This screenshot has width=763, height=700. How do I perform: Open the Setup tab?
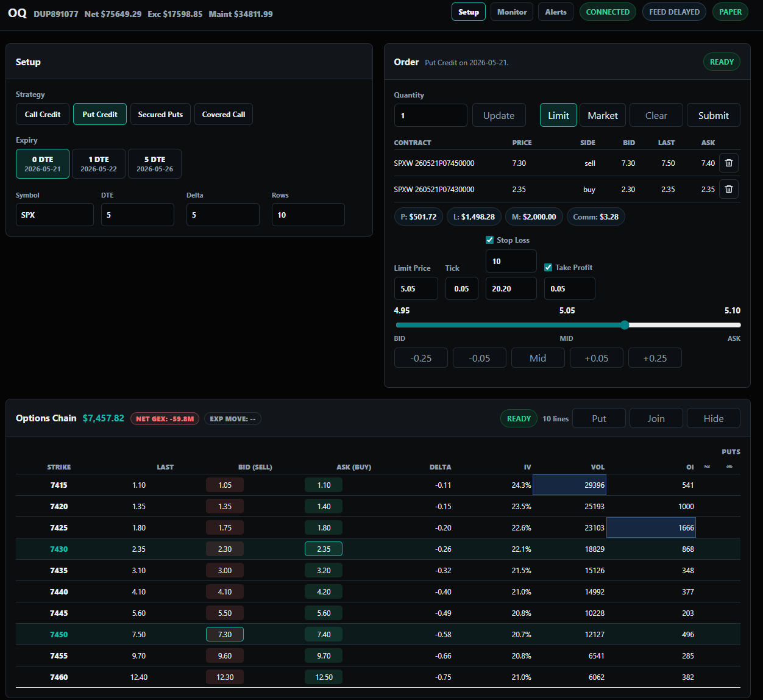(469, 12)
